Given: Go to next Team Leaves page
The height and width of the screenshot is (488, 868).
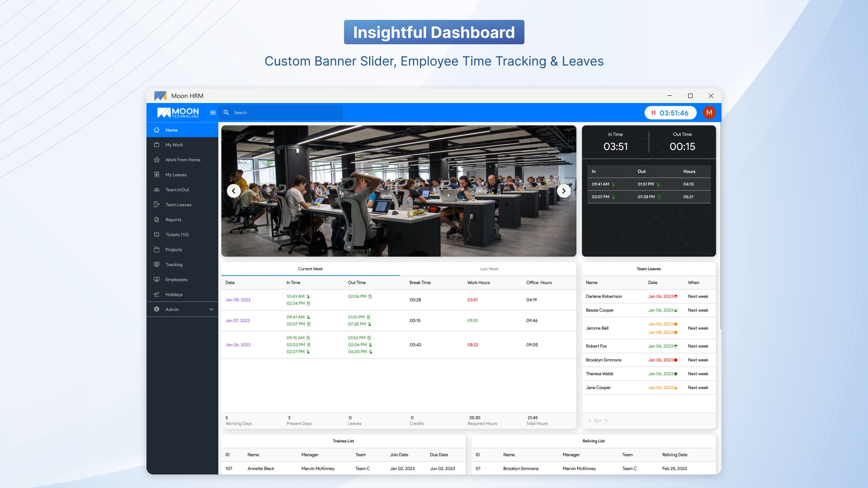Looking at the screenshot, I should pos(606,421).
